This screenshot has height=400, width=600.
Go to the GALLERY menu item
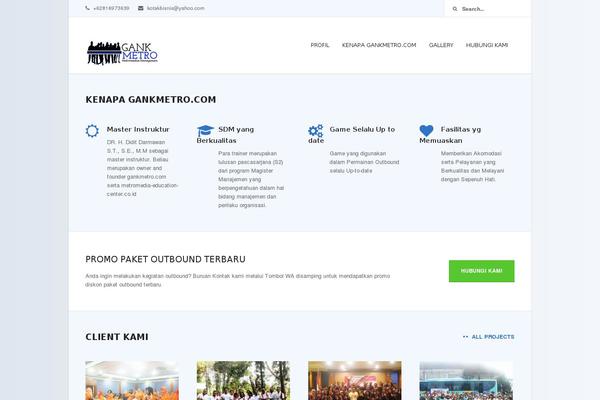click(441, 45)
